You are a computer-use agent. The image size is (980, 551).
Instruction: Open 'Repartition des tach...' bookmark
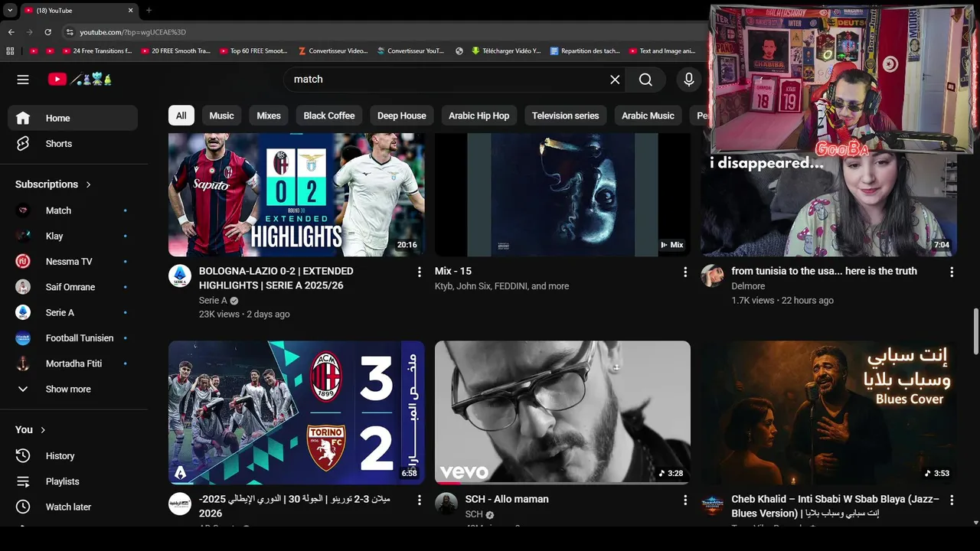pyautogui.click(x=585, y=51)
